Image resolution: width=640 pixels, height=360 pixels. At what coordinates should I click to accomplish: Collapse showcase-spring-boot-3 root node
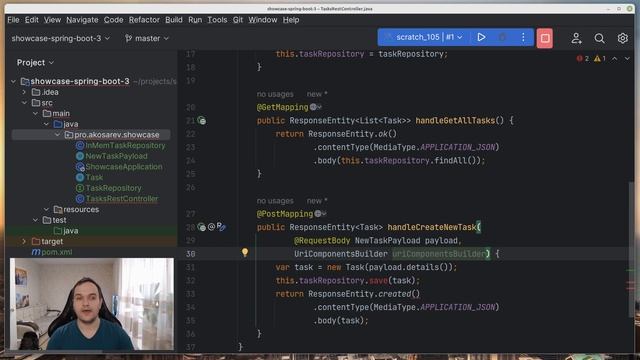(13, 81)
